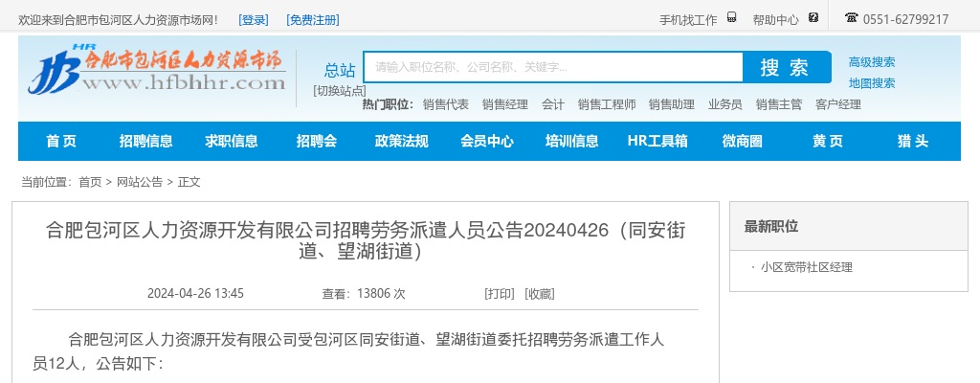
Task: Open 高级搜索 advanced search
Action: [x=872, y=62]
